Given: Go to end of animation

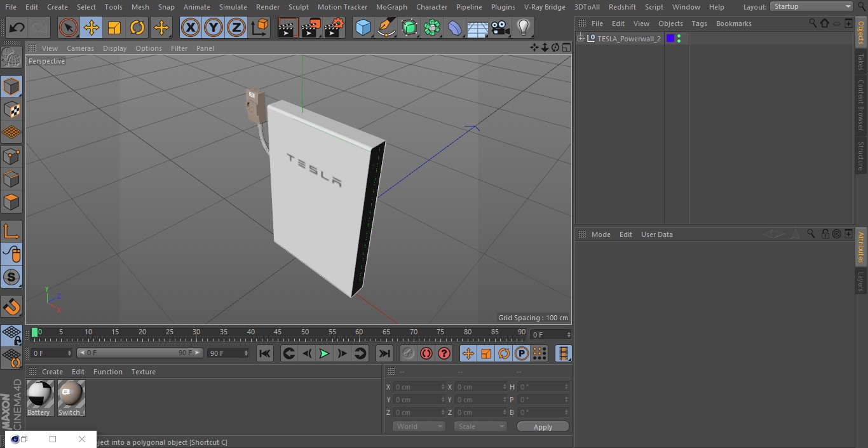Looking at the screenshot, I should [x=384, y=353].
